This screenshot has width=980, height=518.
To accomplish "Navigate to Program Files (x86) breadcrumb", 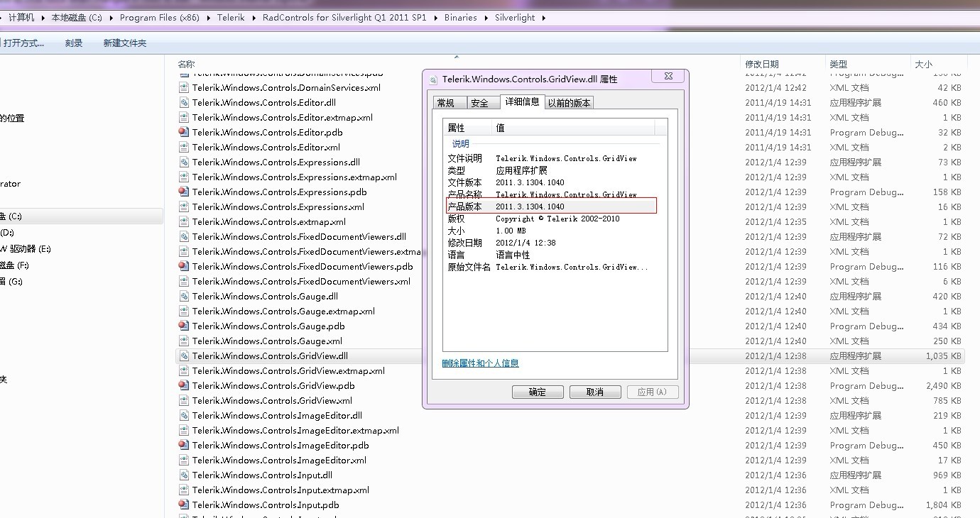I will [x=160, y=18].
